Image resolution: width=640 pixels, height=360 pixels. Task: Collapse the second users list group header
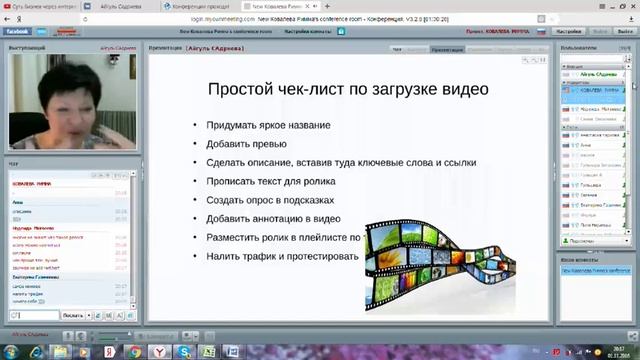click(593, 82)
